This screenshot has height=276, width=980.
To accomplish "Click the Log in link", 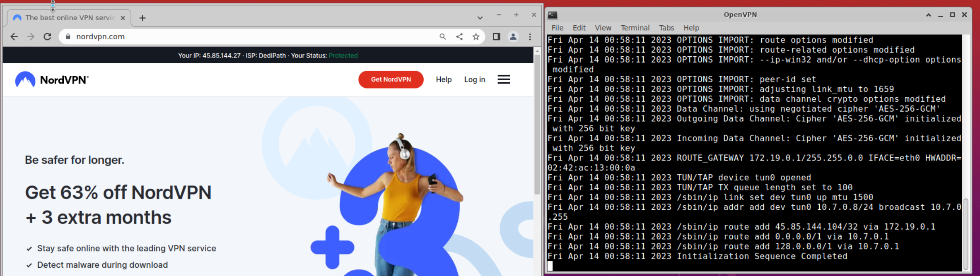I will 474,79.
